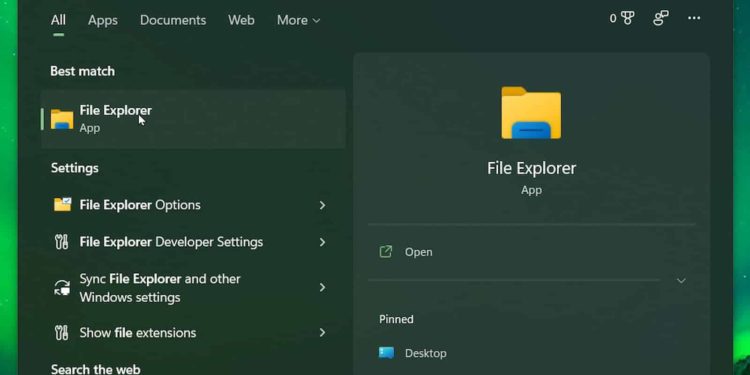The height and width of the screenshot is (375, 750).
Task: Click the File Explorer Options folder icon
Action: click(x=62, y=205)
